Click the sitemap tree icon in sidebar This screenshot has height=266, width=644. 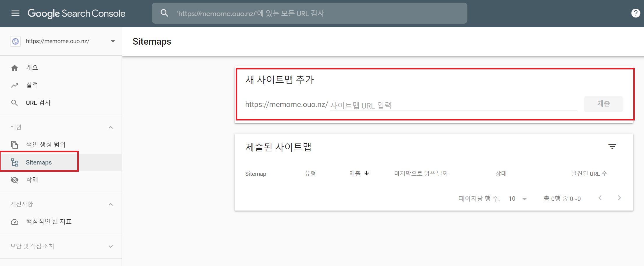[x=15, y=162]
